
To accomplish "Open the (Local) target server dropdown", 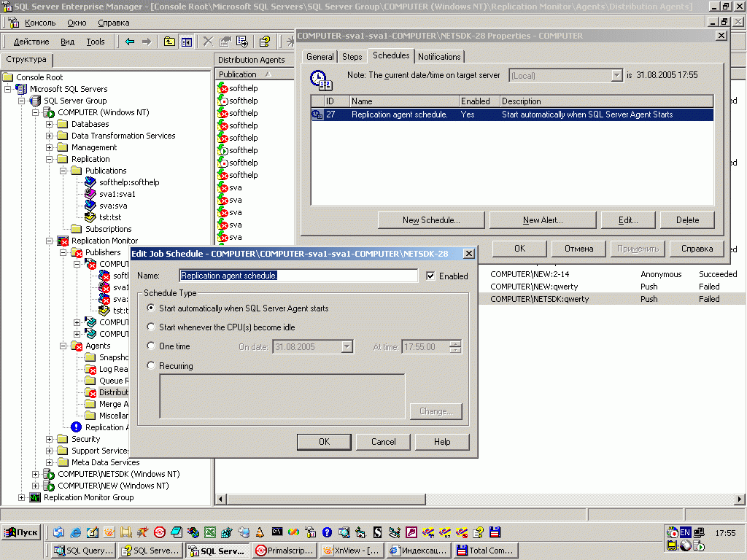I will pyautogui.click(x=617, y=75).
